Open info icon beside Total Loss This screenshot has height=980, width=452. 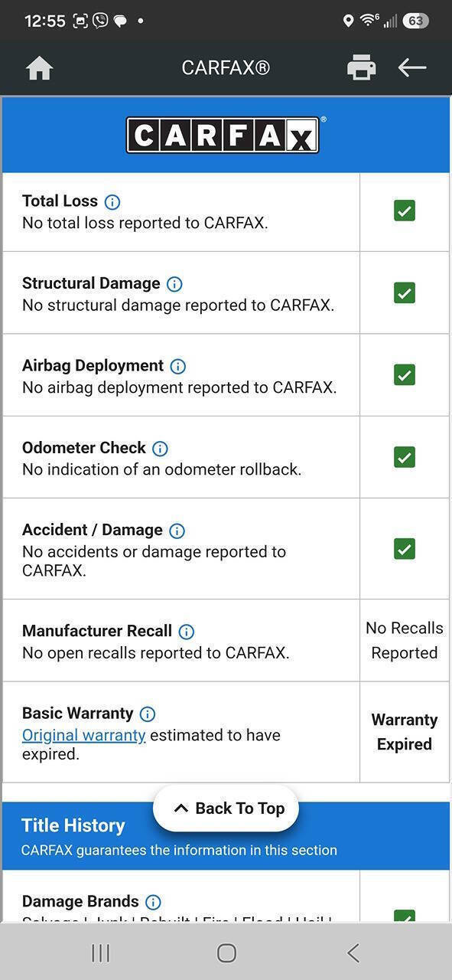pyautogui.click(x=112, y=202)
